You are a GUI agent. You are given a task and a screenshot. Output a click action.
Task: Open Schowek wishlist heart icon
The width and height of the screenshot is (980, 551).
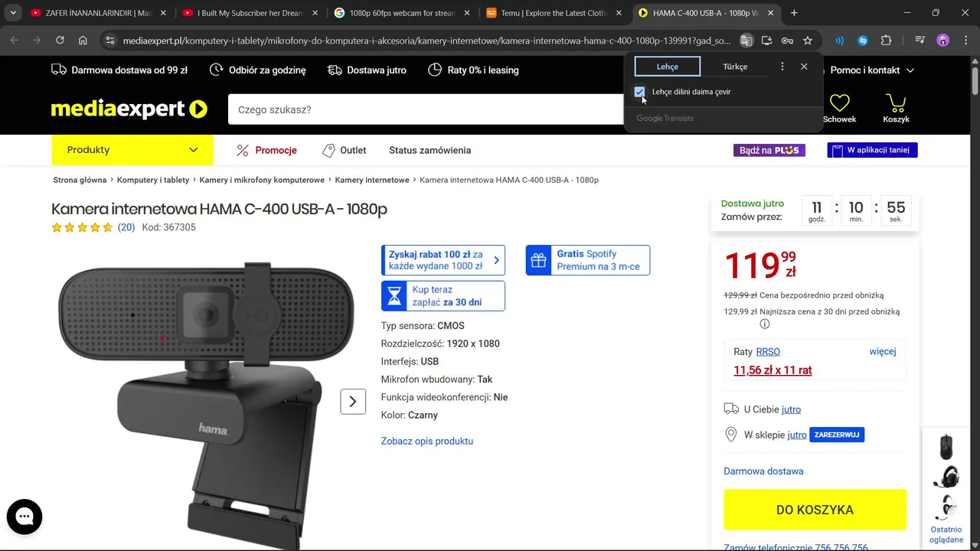click(x=840, y=108)
